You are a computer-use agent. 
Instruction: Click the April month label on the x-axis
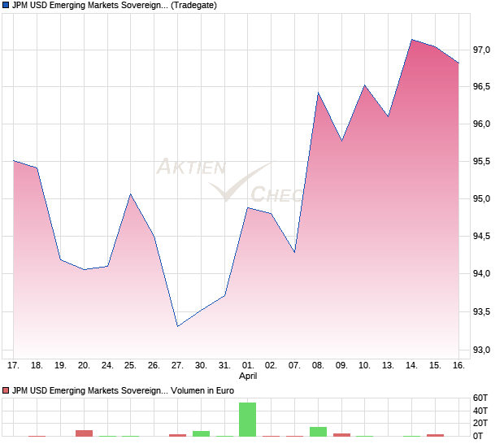(x=248, y=377)
